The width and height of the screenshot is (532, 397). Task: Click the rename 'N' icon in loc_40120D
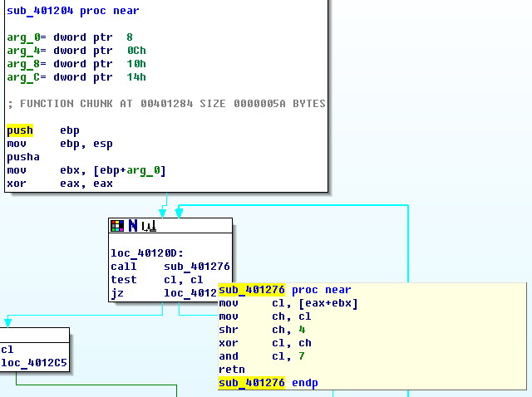click(x=133, y=226)
